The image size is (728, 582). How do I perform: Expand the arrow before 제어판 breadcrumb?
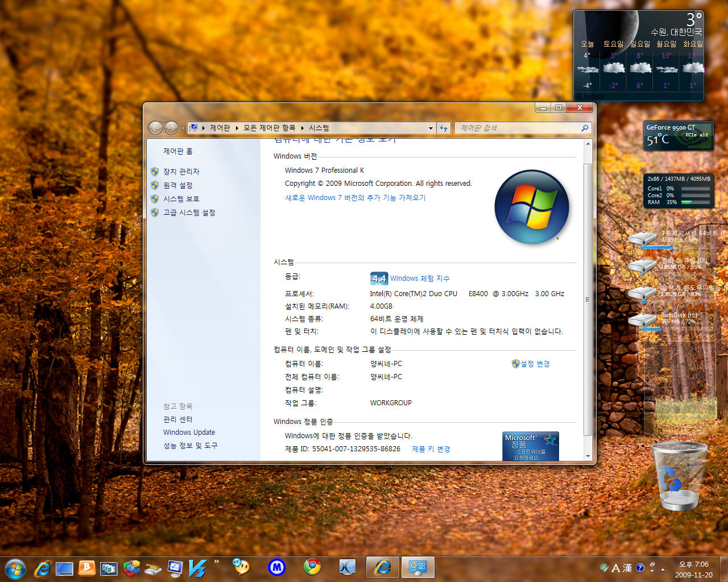coord(204,128)
